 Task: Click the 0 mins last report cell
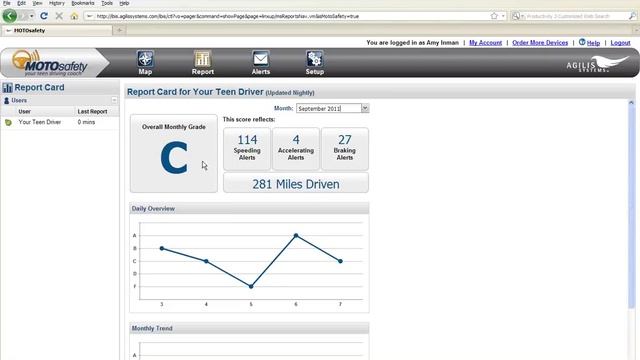pyautogui.click(x=86, y=122)
